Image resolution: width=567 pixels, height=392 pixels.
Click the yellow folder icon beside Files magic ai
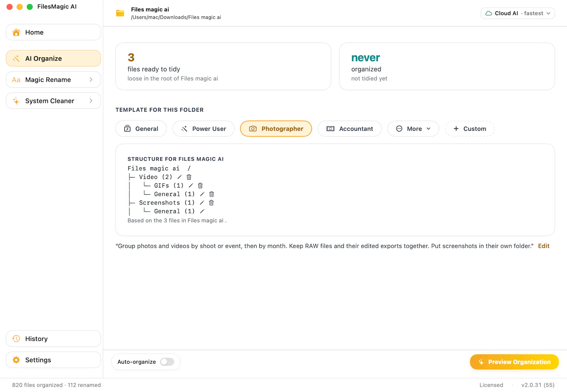pos(120,13)
